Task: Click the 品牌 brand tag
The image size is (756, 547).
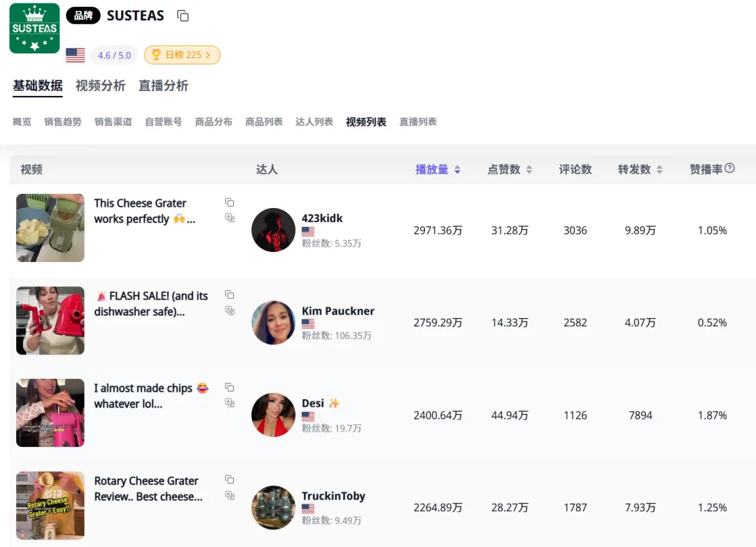Action: [x=83, y=15]
